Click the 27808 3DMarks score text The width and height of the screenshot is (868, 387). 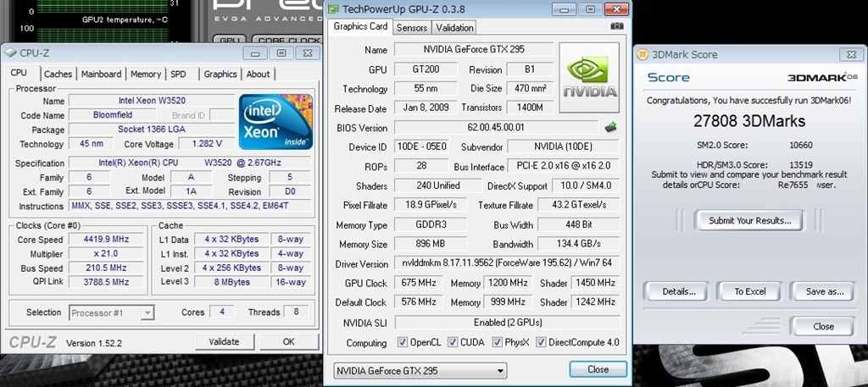point(749,121)
